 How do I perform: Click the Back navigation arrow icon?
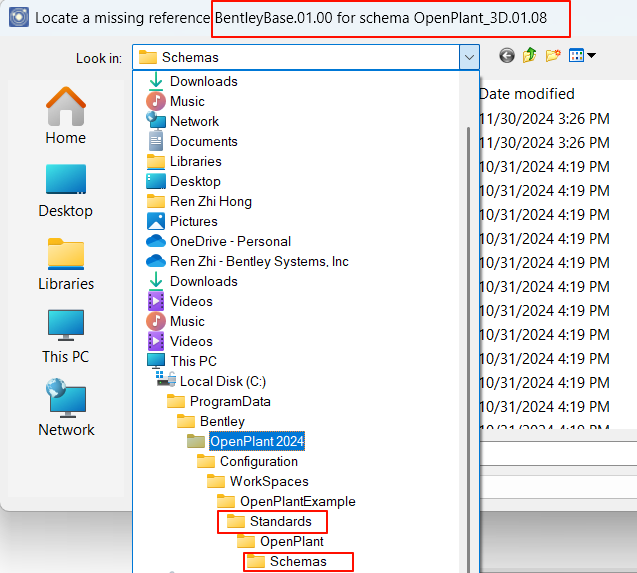507,55
